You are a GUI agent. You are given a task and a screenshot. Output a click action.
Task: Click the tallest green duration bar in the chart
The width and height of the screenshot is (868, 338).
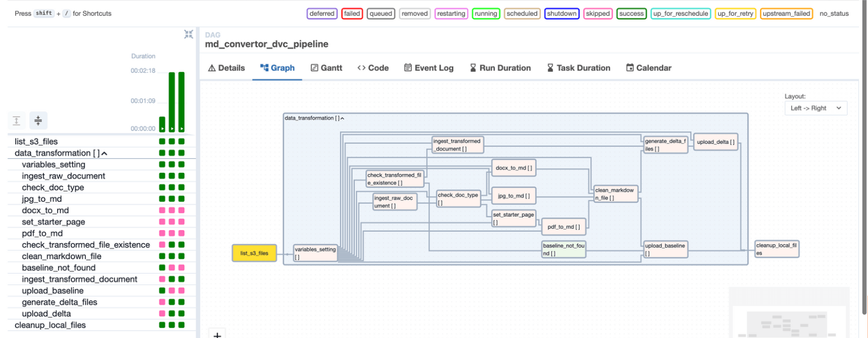pos(180,102)
